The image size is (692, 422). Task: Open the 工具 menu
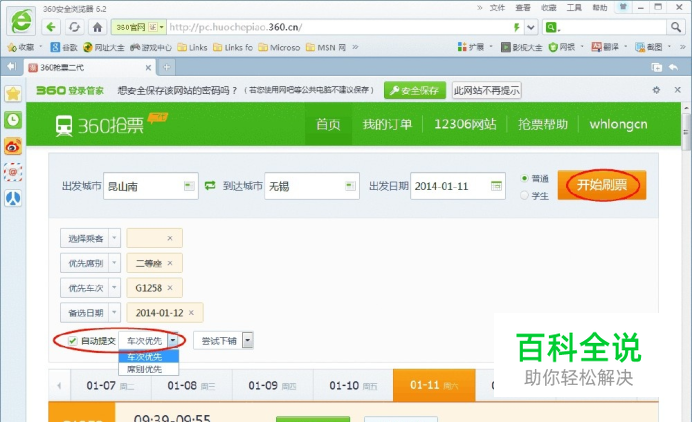[574, 8]
